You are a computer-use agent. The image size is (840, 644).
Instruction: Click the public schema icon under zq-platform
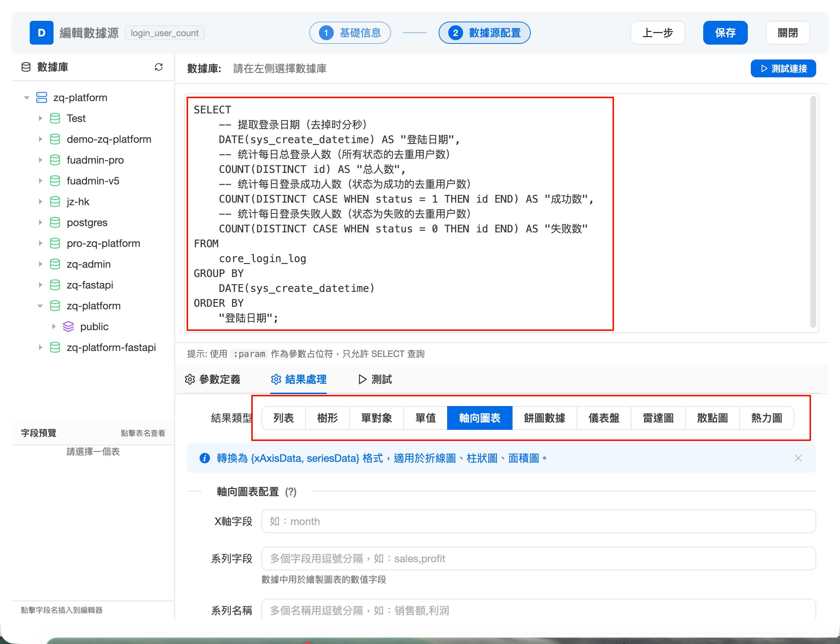point(68,326)
